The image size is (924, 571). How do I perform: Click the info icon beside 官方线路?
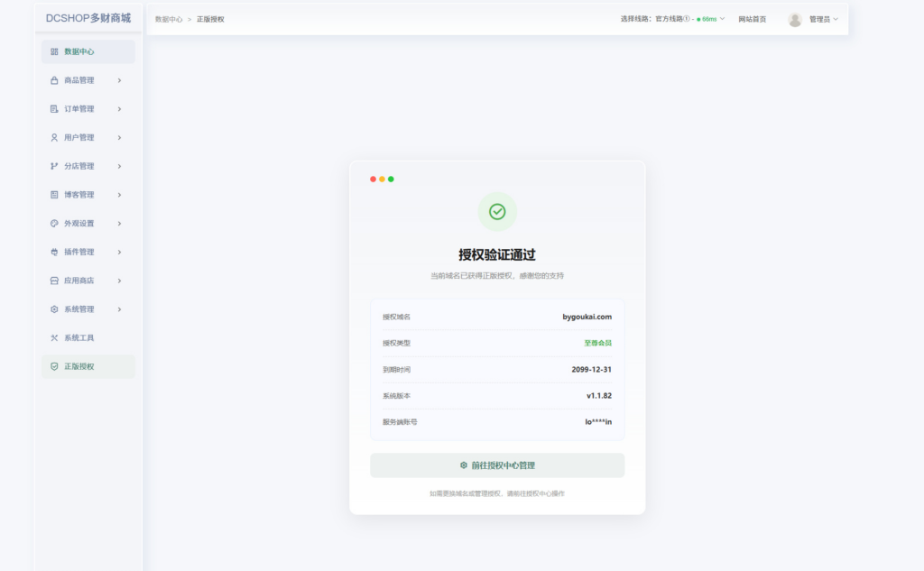(x=687, y=19)
